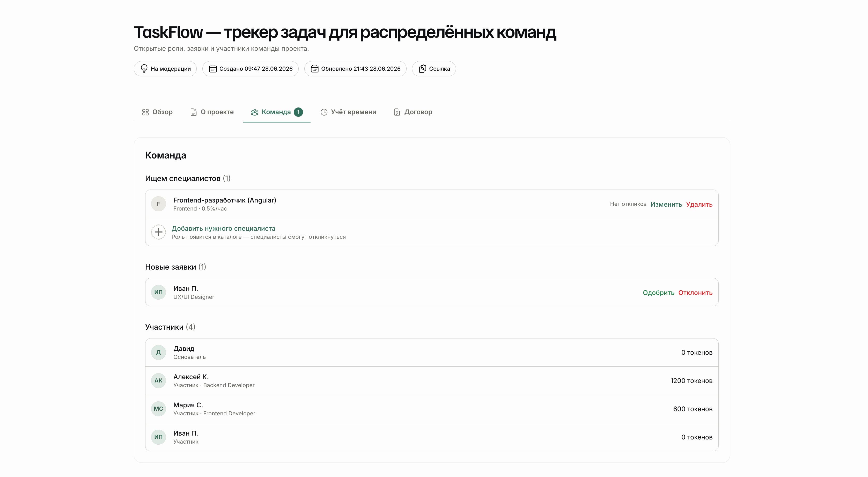Click Давид's 0 токенов value
Viewport: 868px width, 477px height.
(x=697, y=353)
